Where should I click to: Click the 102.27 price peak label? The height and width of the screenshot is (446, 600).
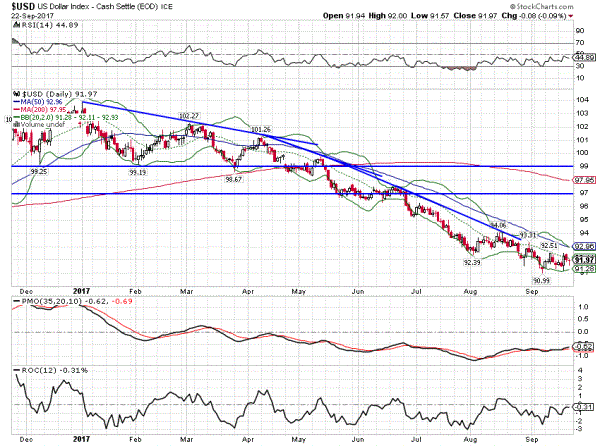point(189,116)
